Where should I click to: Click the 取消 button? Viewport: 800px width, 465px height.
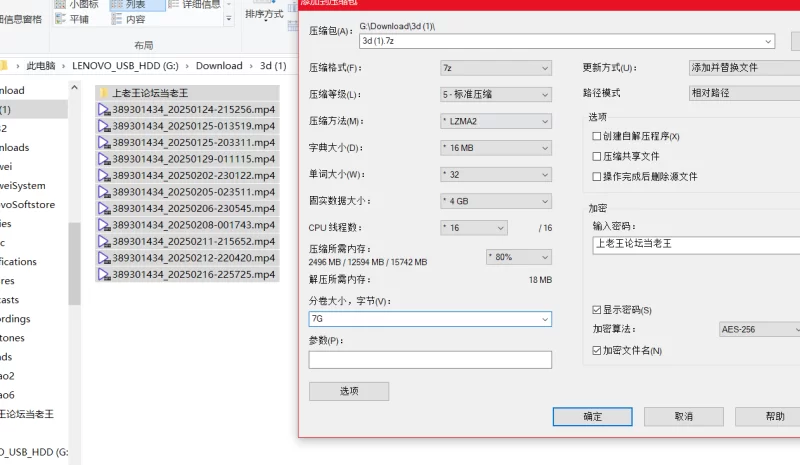[x=684, y=417]
